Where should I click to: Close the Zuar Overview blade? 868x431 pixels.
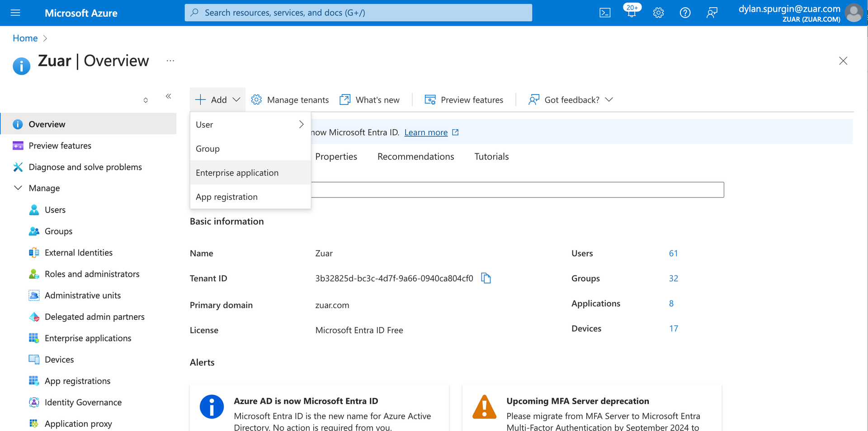click(843, 61)
